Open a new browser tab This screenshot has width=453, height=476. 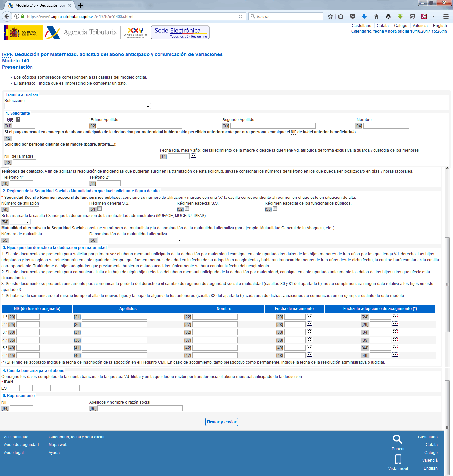tap(80, 5)
